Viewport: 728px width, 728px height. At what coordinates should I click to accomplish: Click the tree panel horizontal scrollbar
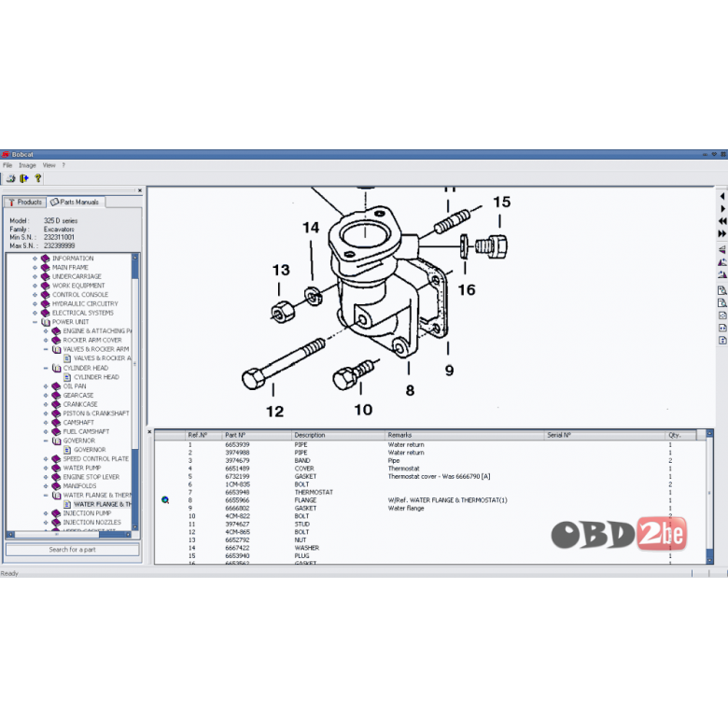[70, 535]
